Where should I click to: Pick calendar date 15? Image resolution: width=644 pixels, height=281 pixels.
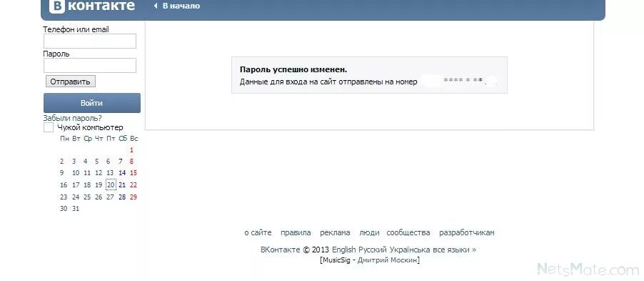click(x=133, y=173)
